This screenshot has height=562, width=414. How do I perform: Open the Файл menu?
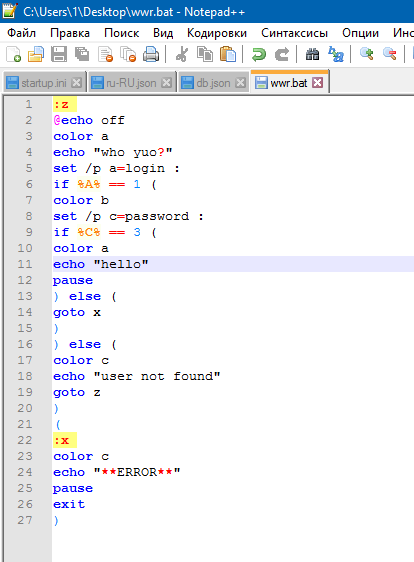coord(22,33)
